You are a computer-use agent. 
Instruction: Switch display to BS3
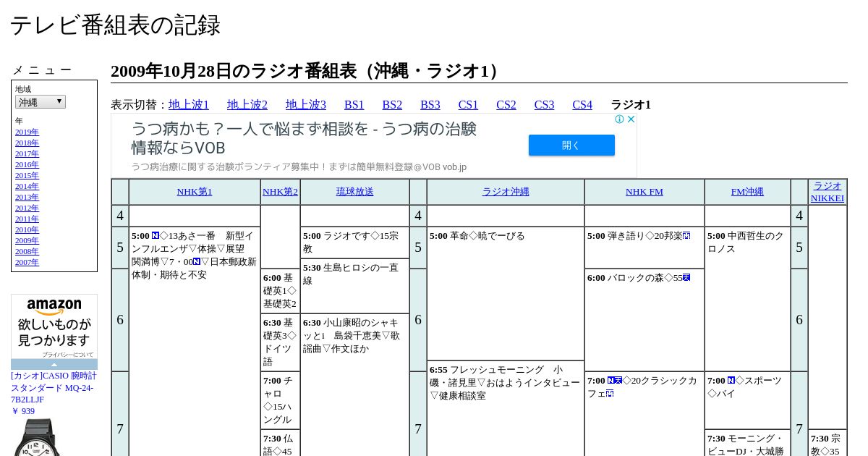(430, 105)
